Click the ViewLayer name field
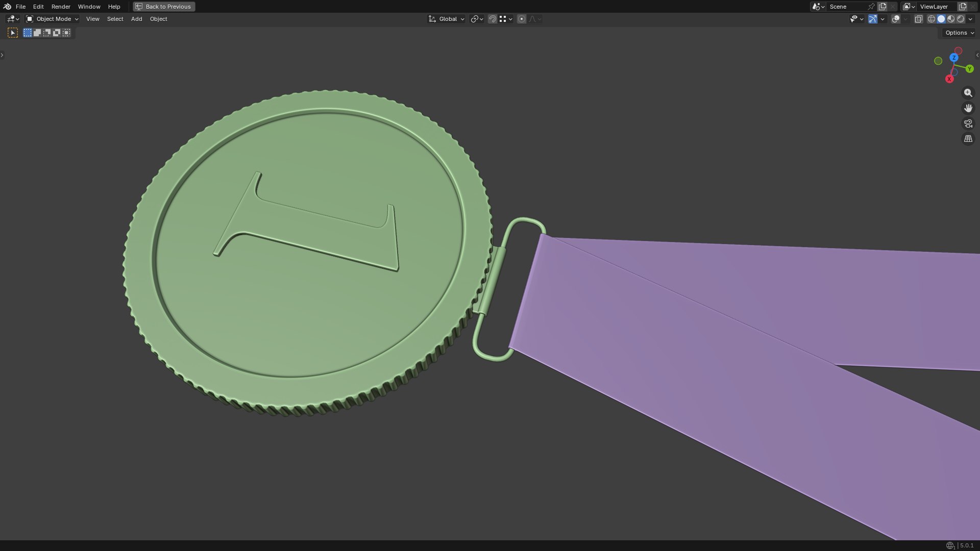980x551 pixels. [x=938, y=7]
